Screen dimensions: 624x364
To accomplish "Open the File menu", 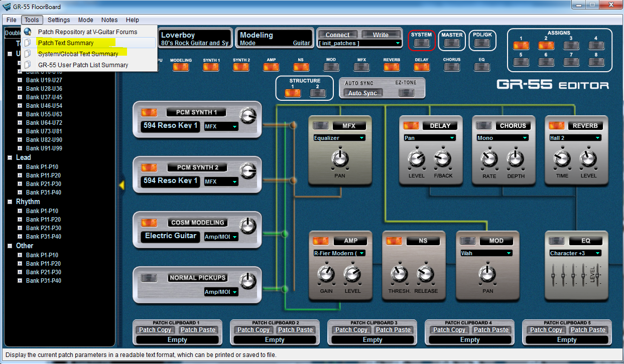I will coord(12,20).
